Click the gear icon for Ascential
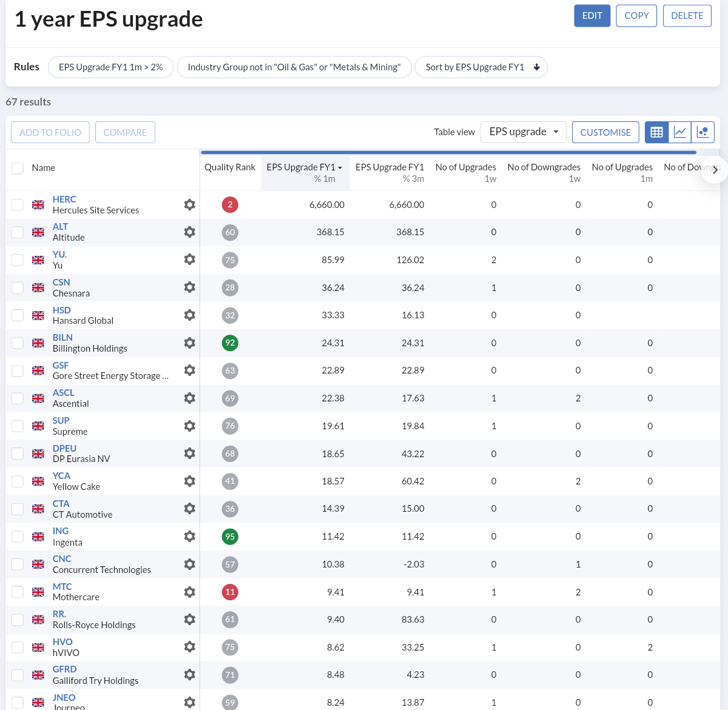 (x=190, y=398)
